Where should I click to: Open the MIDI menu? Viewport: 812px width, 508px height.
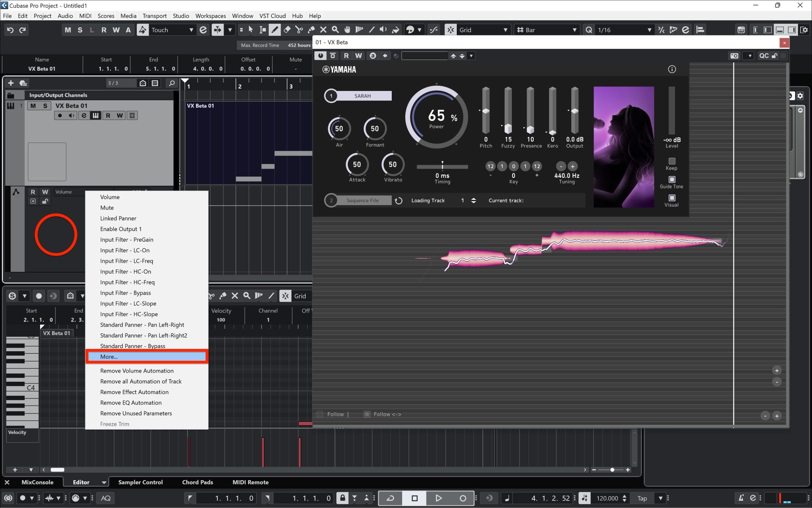[85, 16]
